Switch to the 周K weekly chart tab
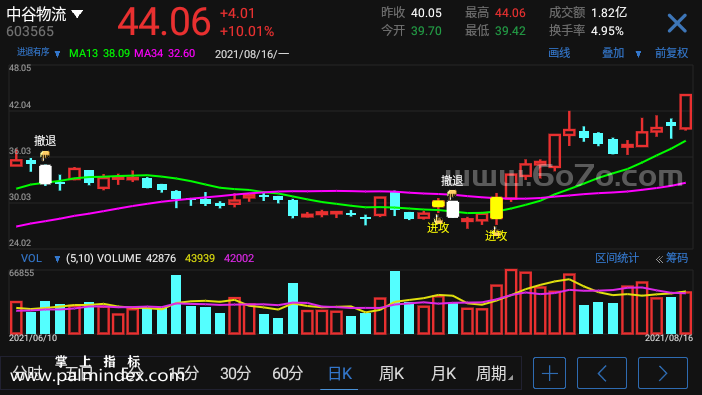 point(391,373)
